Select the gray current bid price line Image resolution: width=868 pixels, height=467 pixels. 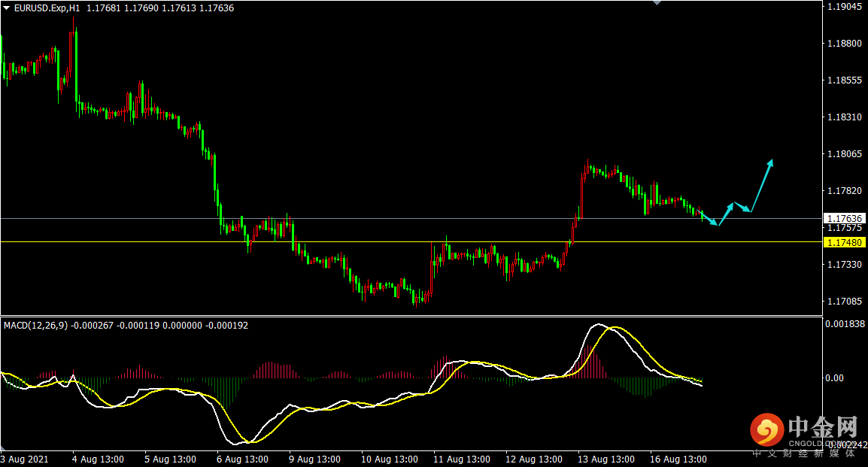411,219
